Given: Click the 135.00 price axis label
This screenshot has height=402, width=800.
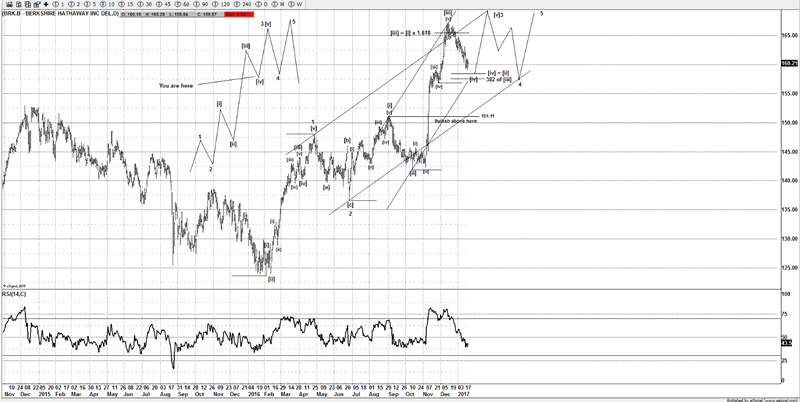Looking at the screenshot, I should [789, 210].
